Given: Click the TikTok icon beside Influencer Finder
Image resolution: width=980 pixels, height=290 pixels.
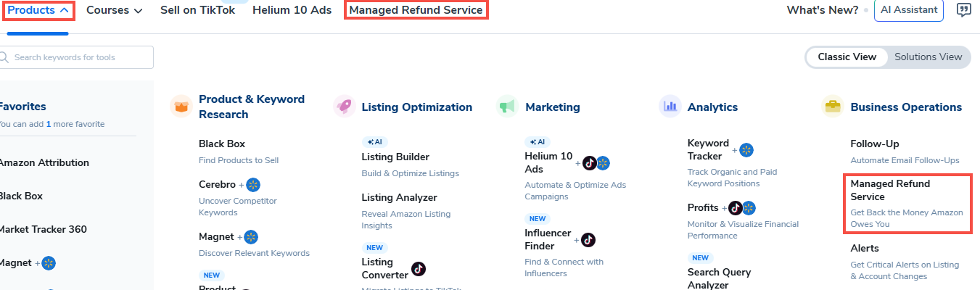Looking at the screenshot, I should click(x=588, y=239).
